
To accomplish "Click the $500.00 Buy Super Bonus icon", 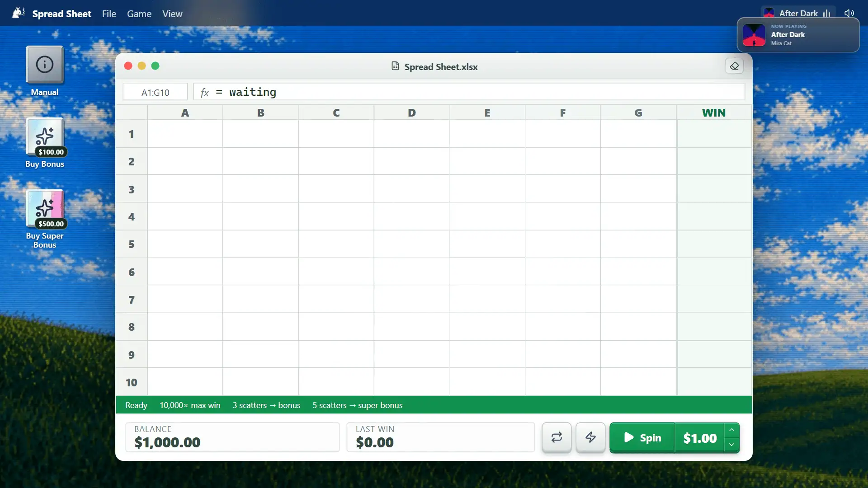I will click(45, 209).
